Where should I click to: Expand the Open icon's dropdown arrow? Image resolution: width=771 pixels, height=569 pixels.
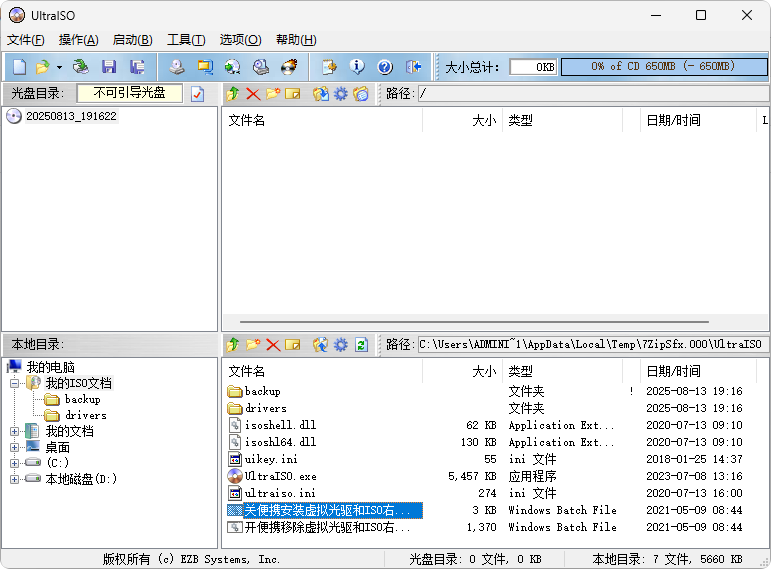pyautogui.click(x=59, y=67)
